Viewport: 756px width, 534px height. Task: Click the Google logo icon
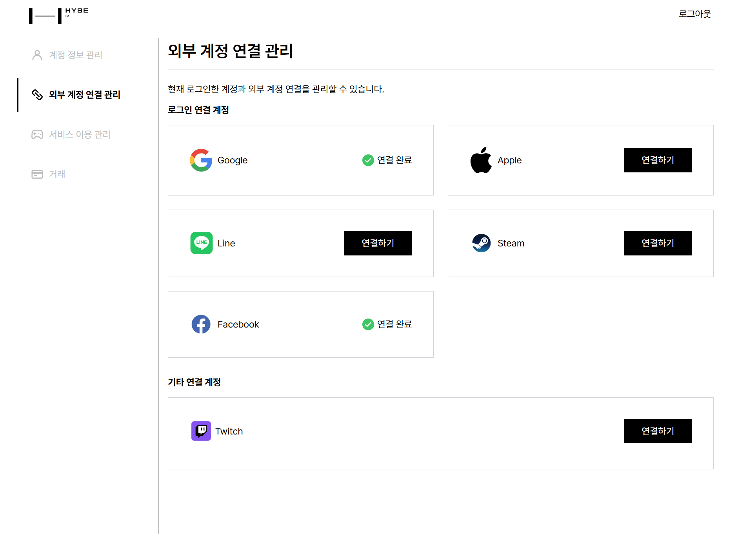pos(201,160)
